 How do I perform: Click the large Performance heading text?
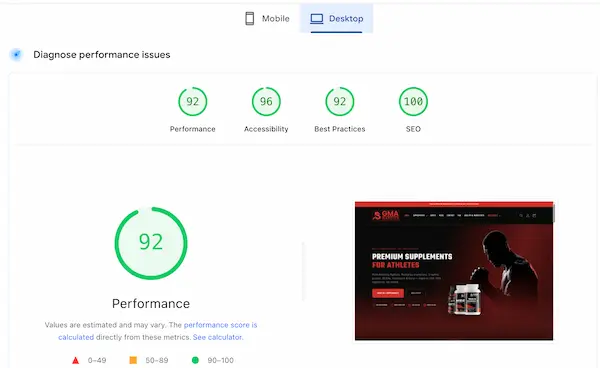(x=151, y=304)
